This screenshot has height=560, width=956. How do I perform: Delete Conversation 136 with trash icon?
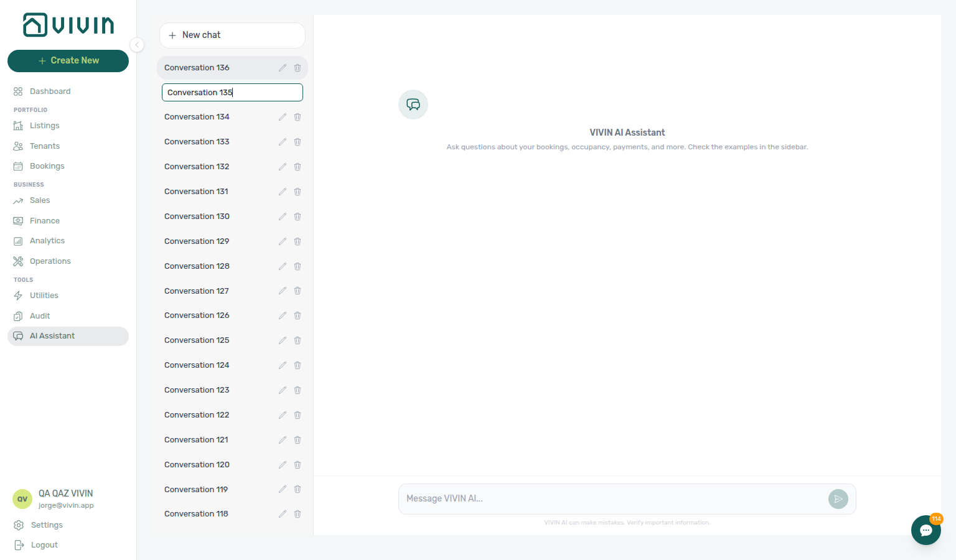[298, 68]
